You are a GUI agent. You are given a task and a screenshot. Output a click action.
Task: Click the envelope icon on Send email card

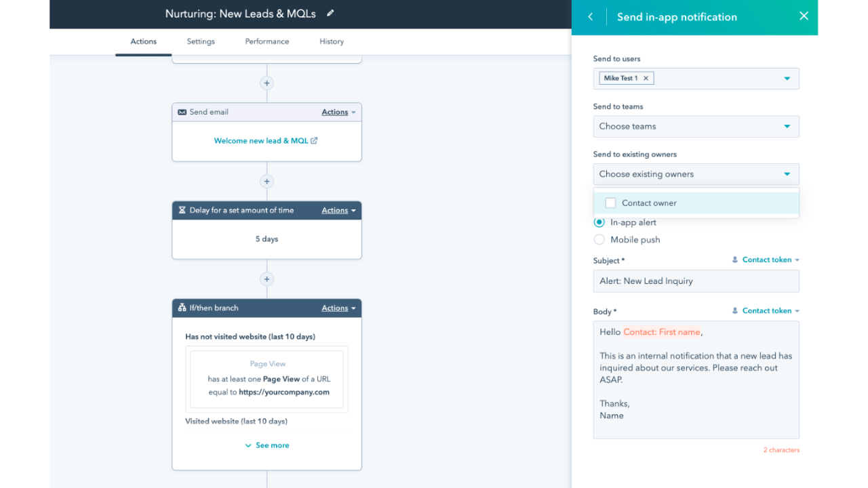tap(182, 113)
